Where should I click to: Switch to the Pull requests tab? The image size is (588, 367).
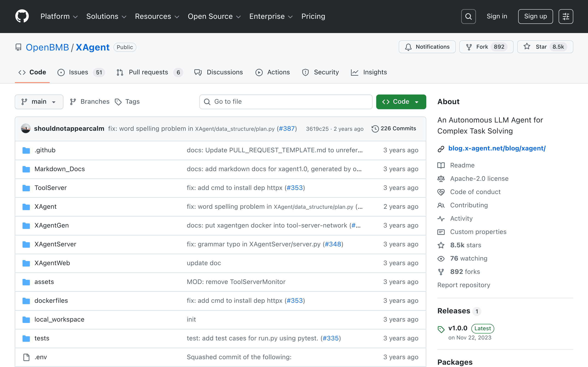pyautogui.click(x=150, y=72)
